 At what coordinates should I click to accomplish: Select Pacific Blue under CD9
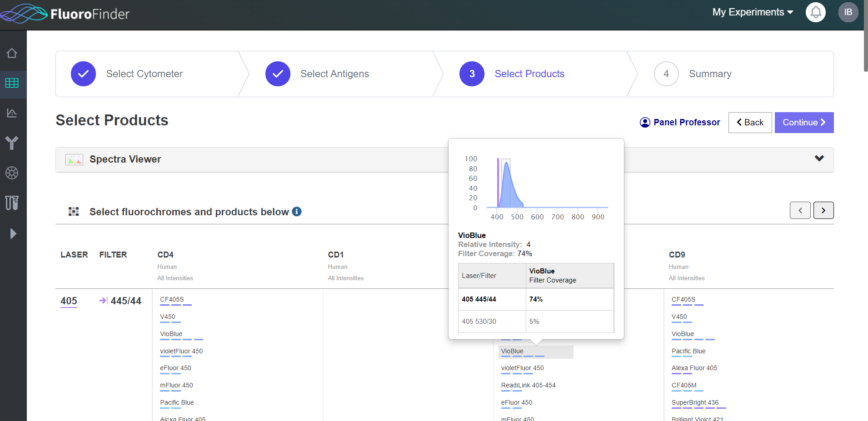(688, 351)
